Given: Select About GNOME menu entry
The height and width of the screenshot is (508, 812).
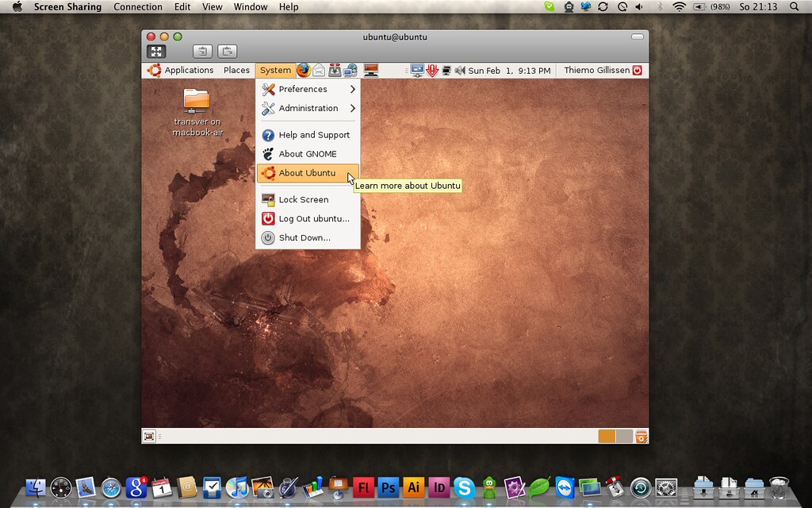Looking at the screenshot, I should [308, 154].
